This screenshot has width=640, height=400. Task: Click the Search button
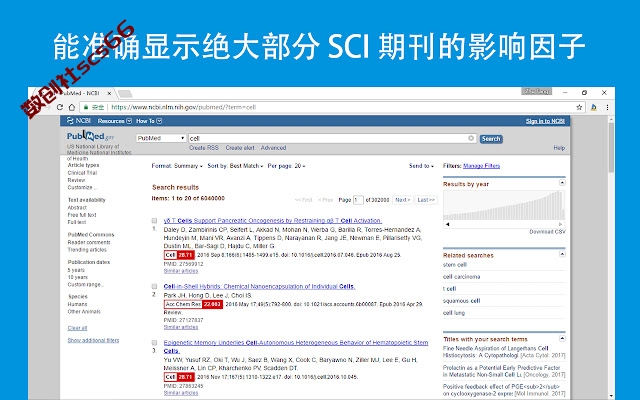[x=491, y=139]
